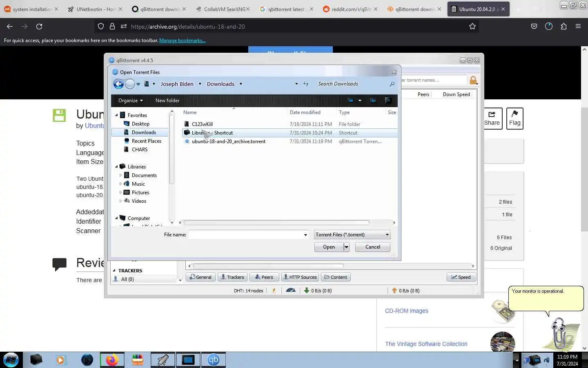Open the Torrent Files (*.torrent) filter dropdown
This screenshot has height=368, width=588.
tap(352, 235)
